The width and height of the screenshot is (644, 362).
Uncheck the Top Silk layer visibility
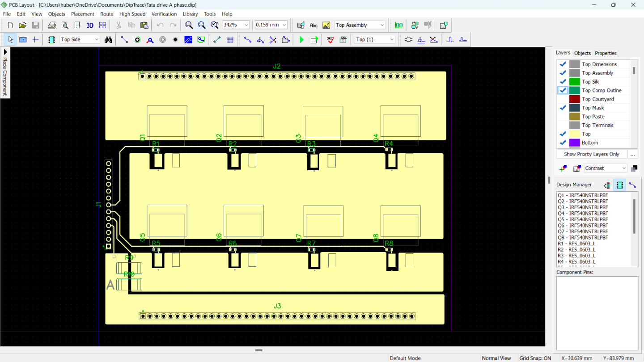pos(563,82)
